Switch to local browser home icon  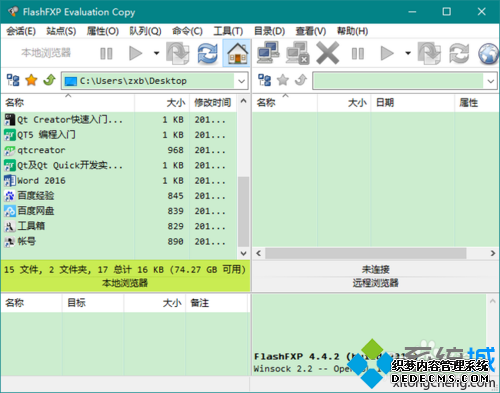[x=237, y=53]
